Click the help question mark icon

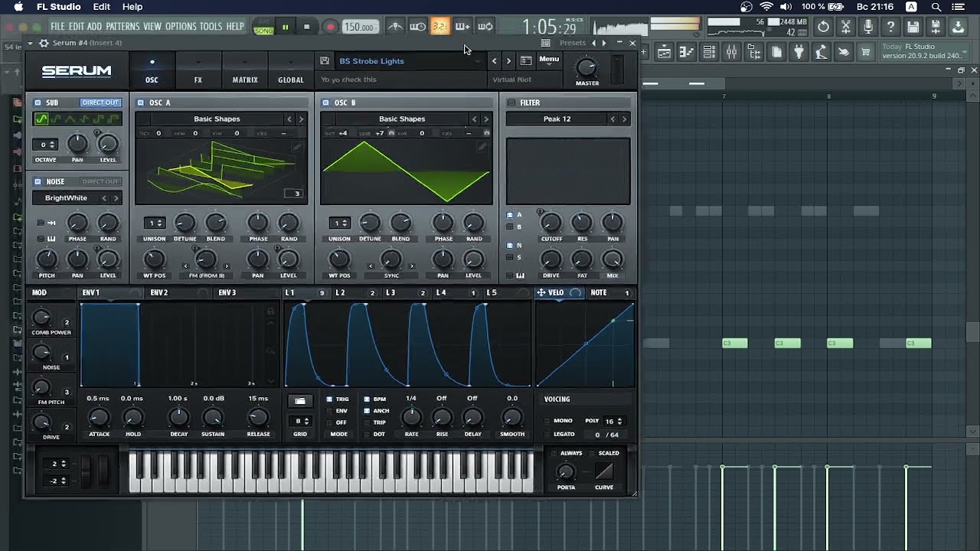coord(890,27)
